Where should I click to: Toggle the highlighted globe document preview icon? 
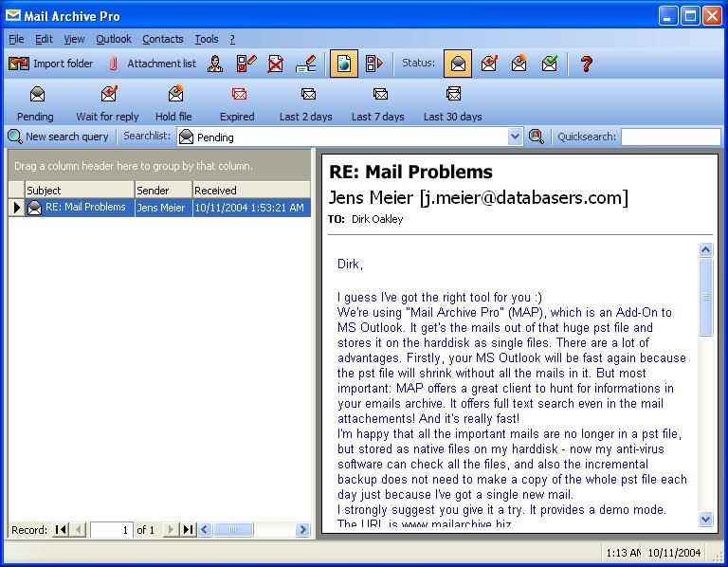[x=343, y=64]
